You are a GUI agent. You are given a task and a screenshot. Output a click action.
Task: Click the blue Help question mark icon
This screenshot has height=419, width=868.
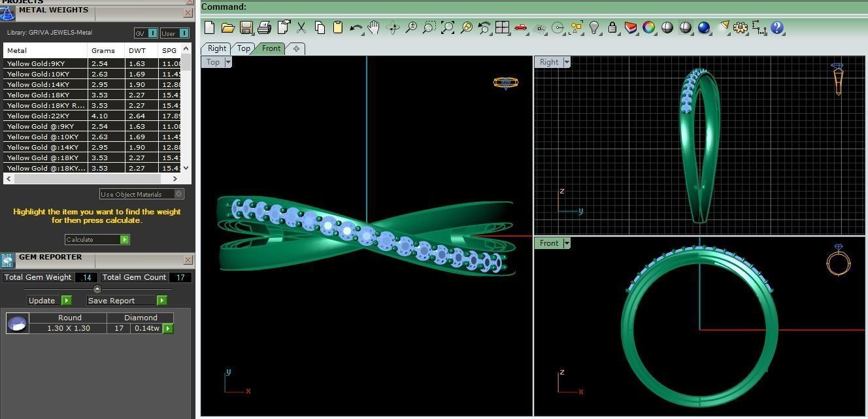(x=777, y=27)
